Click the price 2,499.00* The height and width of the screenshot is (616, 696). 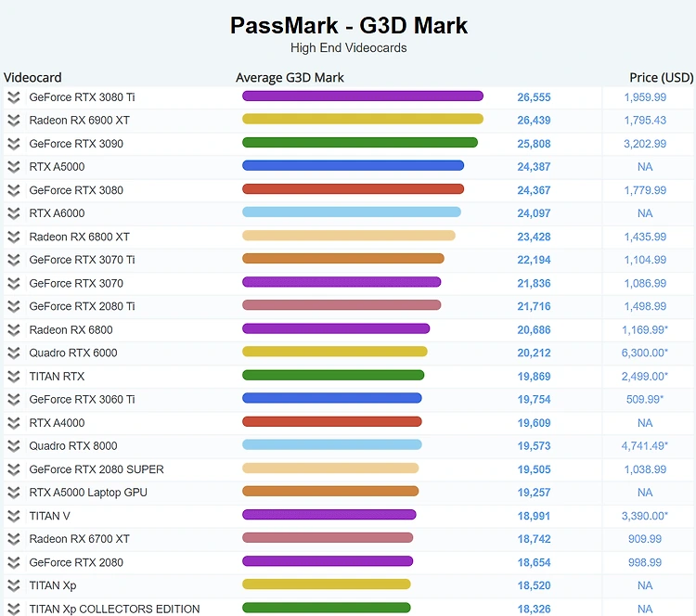tap(645, 377)
